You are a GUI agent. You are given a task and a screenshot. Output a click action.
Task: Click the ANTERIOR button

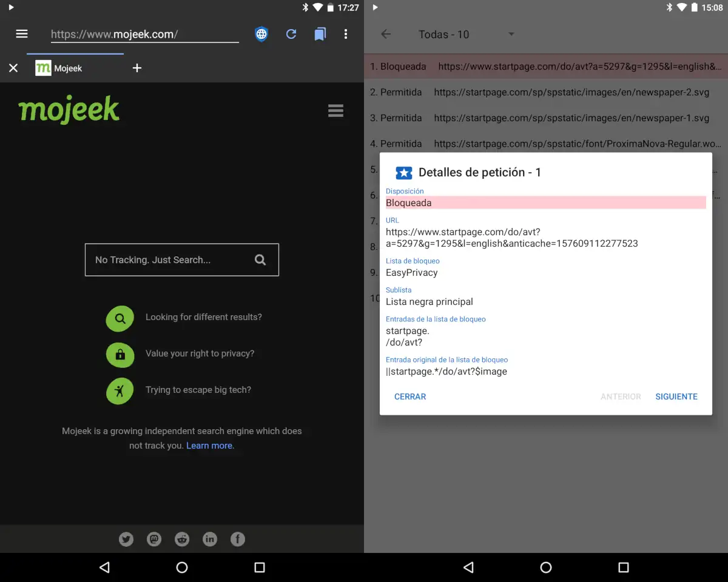pos(621,396)
